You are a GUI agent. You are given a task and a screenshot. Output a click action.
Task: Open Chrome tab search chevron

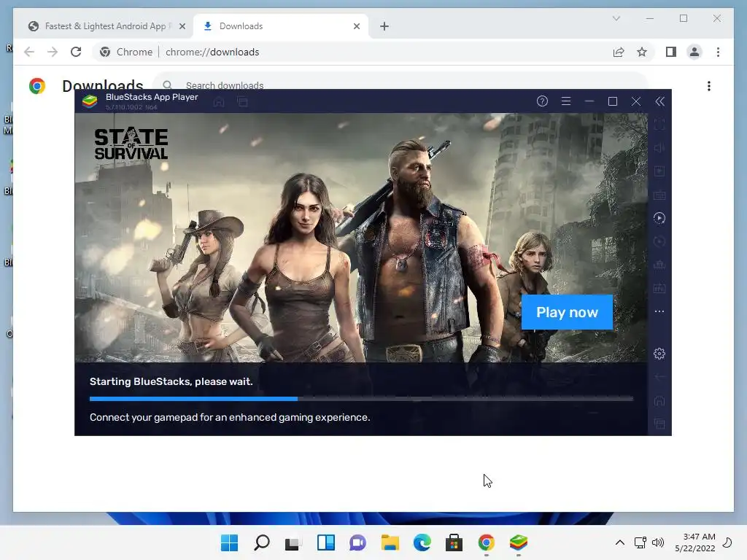[616, 18]
